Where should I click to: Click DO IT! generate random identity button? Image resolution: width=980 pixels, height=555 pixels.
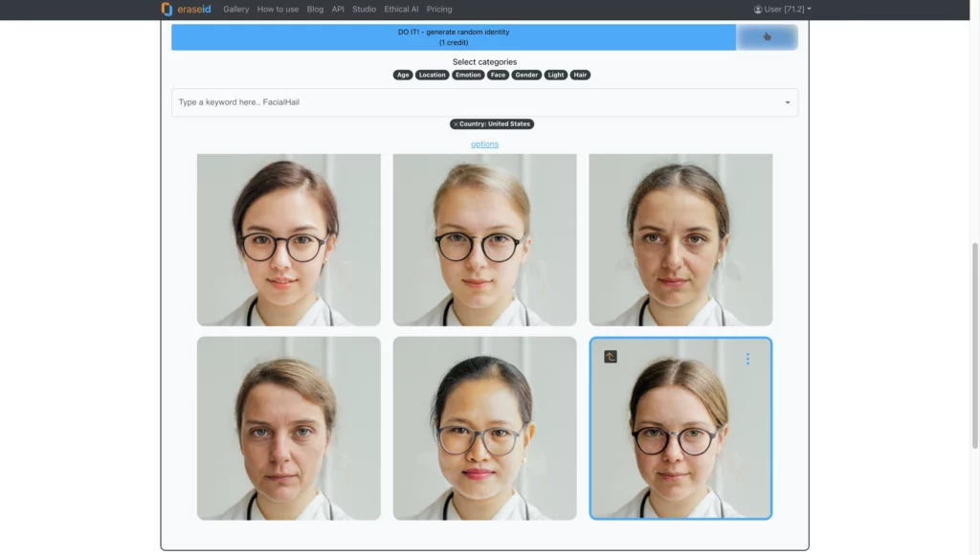[454, 37]
